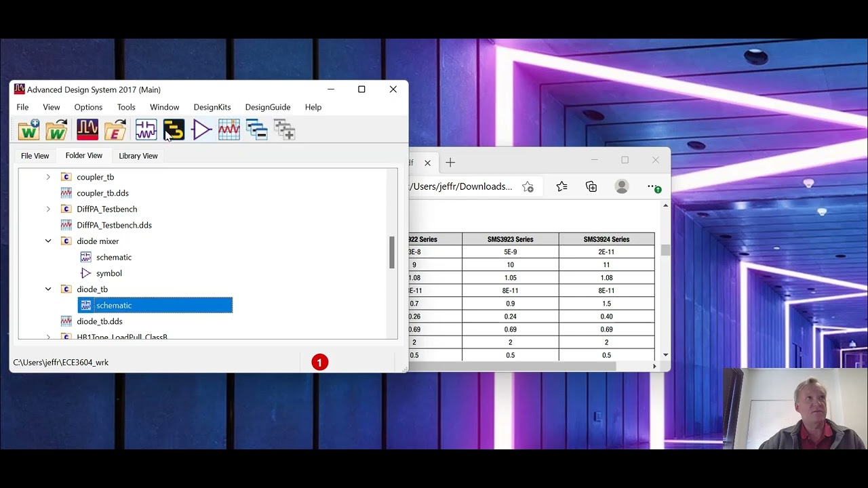Select the coupler_tb cell row
868x488 pixels.
click(96, 177)
